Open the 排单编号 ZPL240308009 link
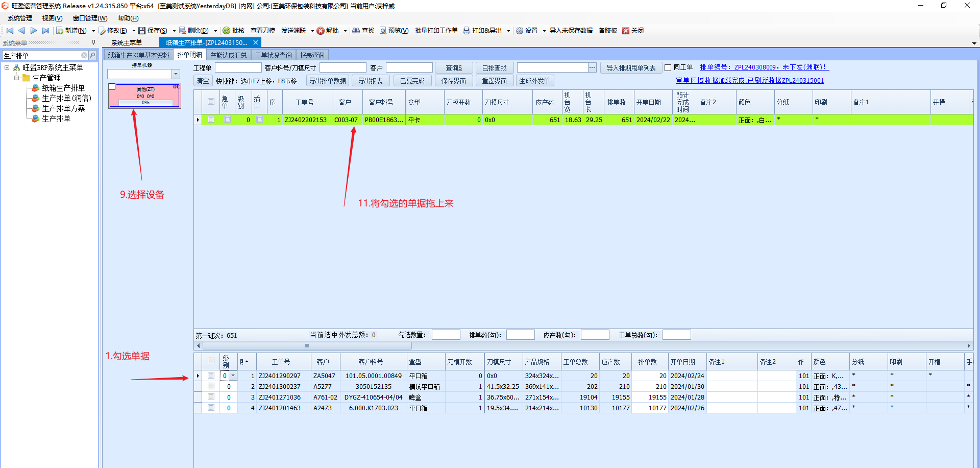Screen dimensions: 980x468 (764, 67)
